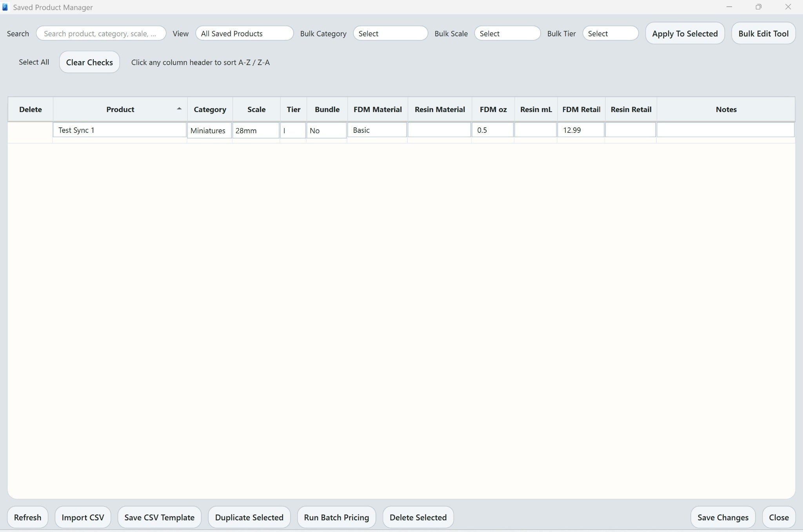Toggle the Select All option

tap(34, 62)
